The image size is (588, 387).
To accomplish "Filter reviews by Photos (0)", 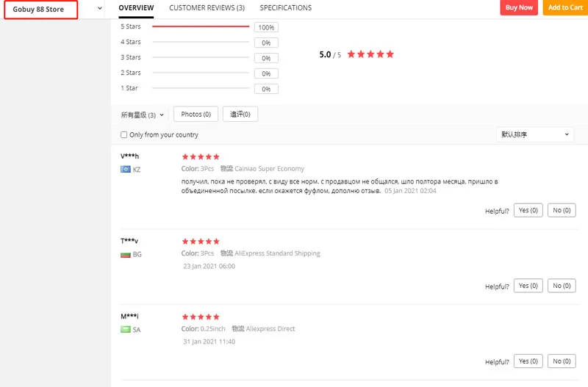I will (196, 114).
